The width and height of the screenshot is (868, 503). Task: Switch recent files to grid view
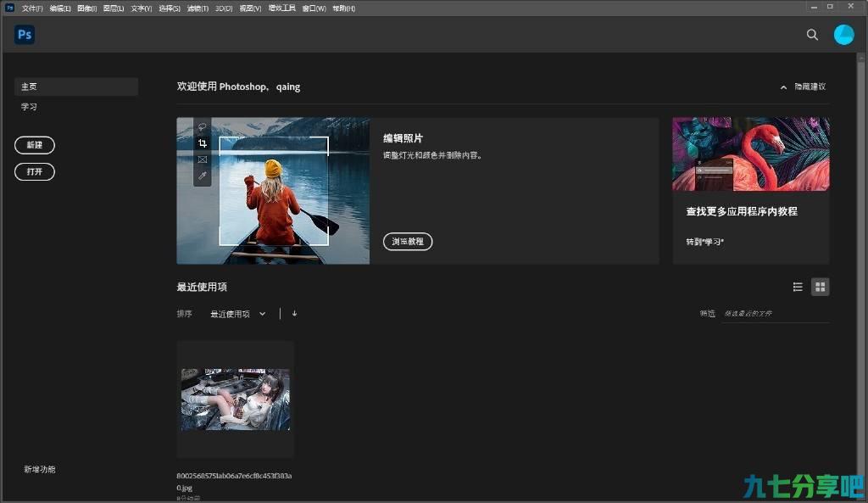(x=821, y=287)
